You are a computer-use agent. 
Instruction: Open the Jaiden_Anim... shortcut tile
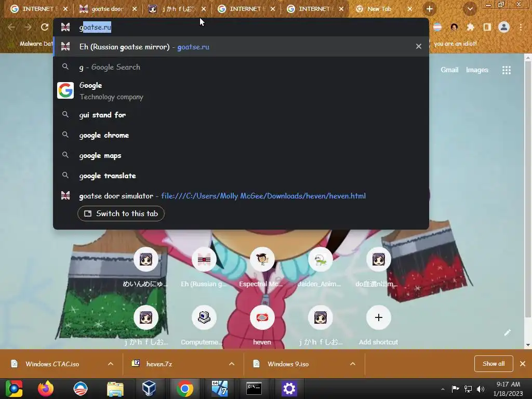click(x=320, y=267)
